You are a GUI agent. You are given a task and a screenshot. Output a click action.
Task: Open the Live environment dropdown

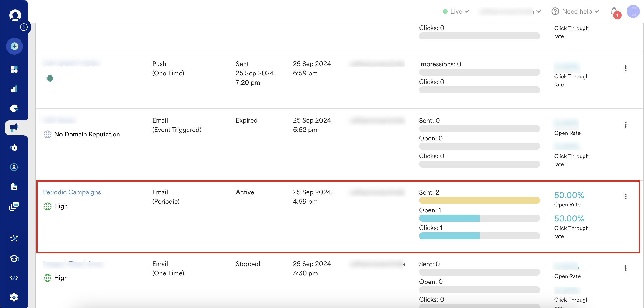pos(456,11)
